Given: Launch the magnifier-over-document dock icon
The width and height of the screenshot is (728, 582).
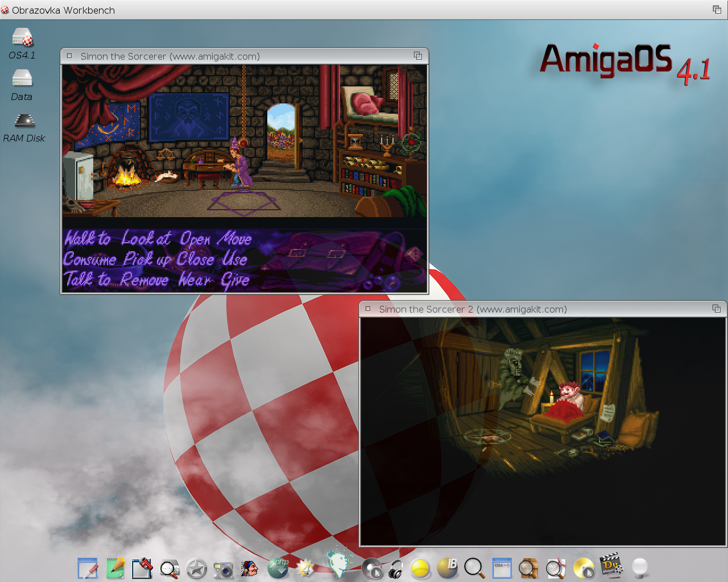Looking at the screenshot, I should pos(169,569).
